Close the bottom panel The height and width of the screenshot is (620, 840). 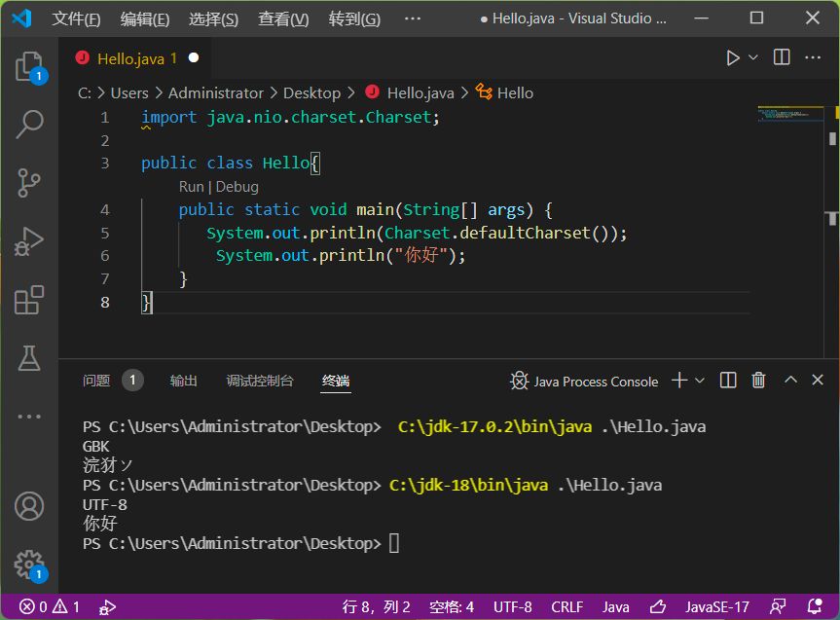[818, 380]
